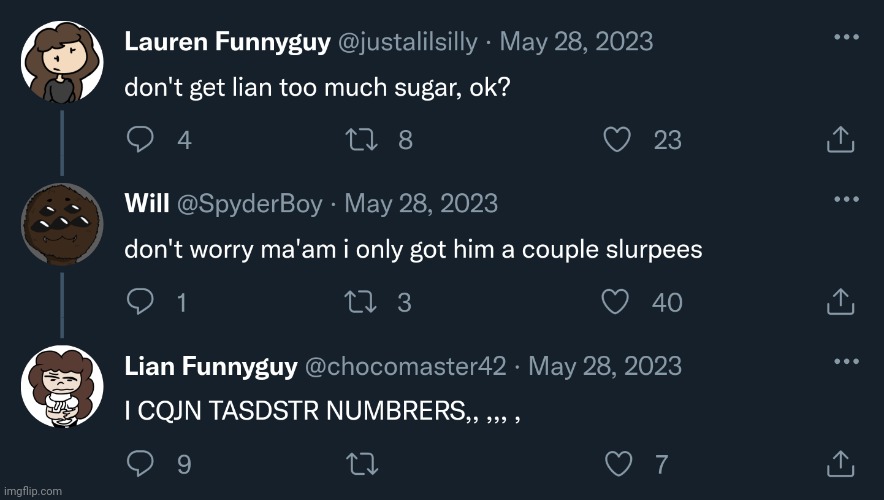Open the @SpyderBoy handle link
The height and width of the screenshot is (500, 884).
tap(249, 204)
